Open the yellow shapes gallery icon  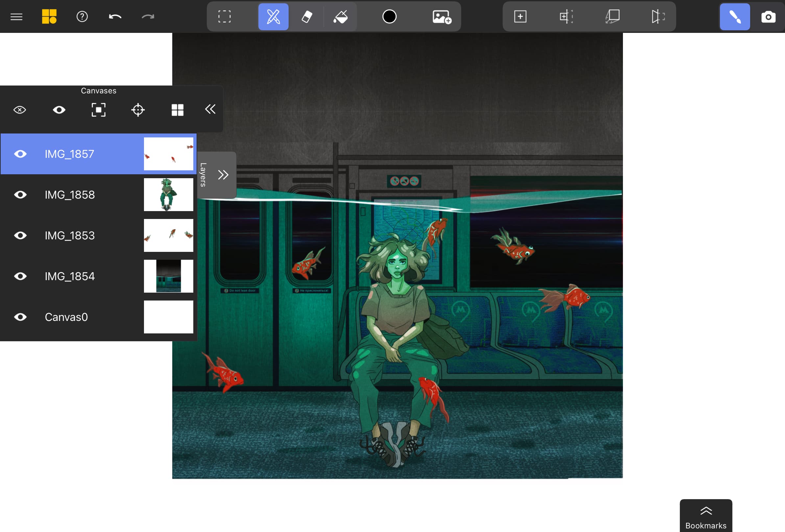point(49,16)
